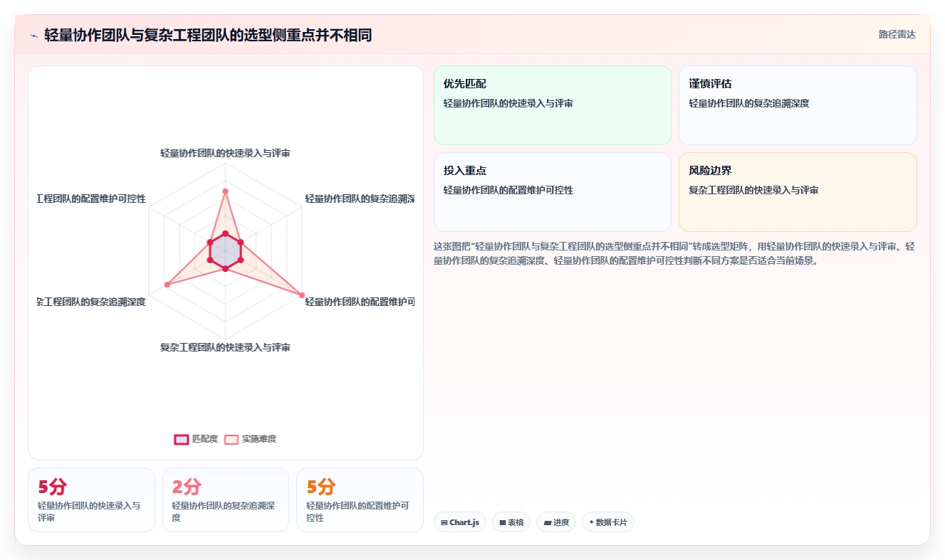Open the 投入重点 card
The image size is (945, 560).
pyautogui.click(x=553, y=192)
